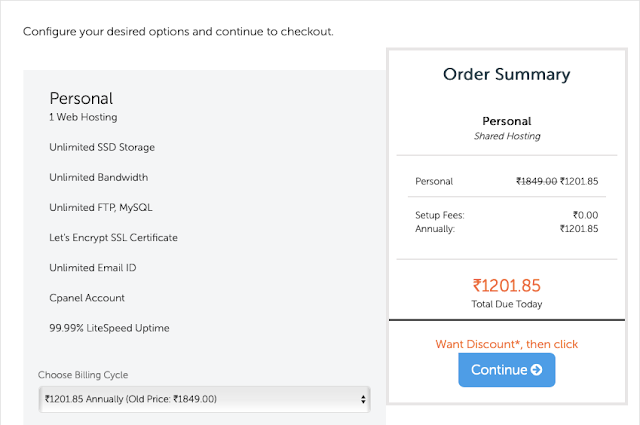Click the orange total due amount ₹1201.85

point(506,283)
